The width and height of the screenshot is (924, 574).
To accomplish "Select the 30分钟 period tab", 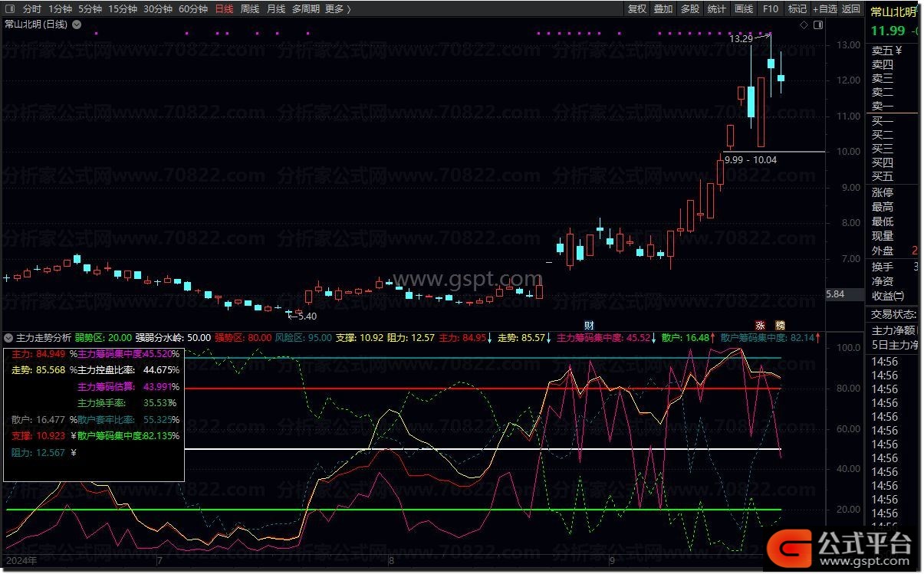I will pos(158,9).
